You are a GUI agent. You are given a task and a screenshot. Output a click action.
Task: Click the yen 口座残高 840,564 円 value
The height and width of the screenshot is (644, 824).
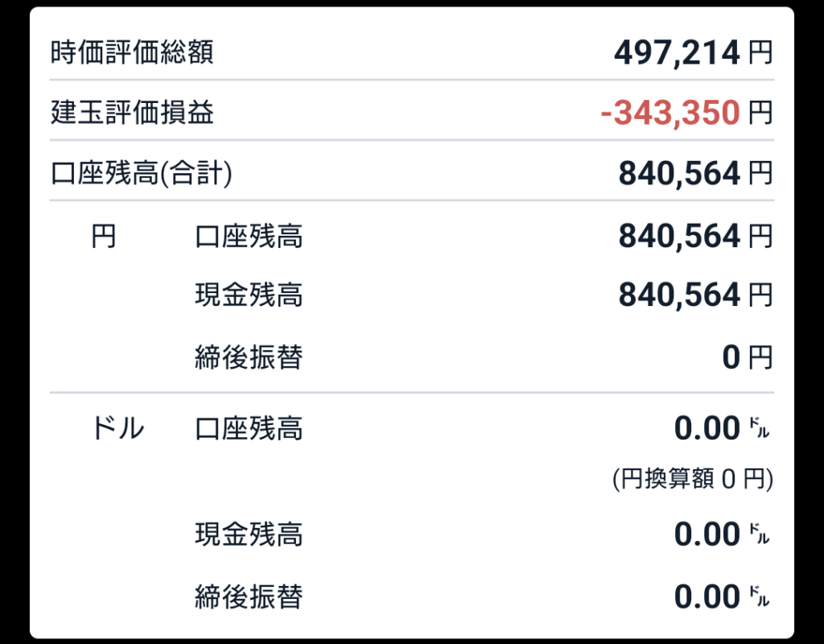pos(696,236)
